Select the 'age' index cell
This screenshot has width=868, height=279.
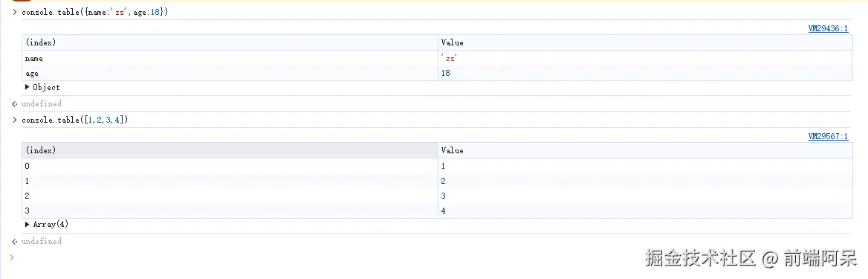click(x=230, y=73)
